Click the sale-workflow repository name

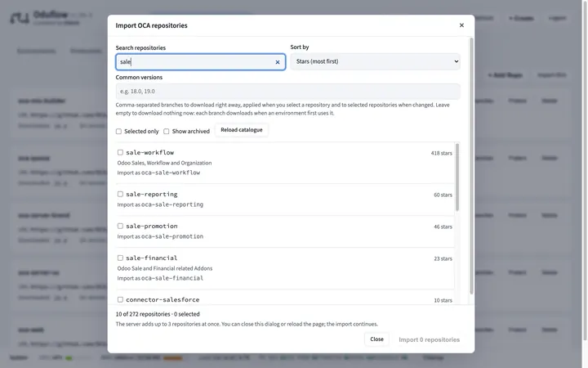click(150, 152)
